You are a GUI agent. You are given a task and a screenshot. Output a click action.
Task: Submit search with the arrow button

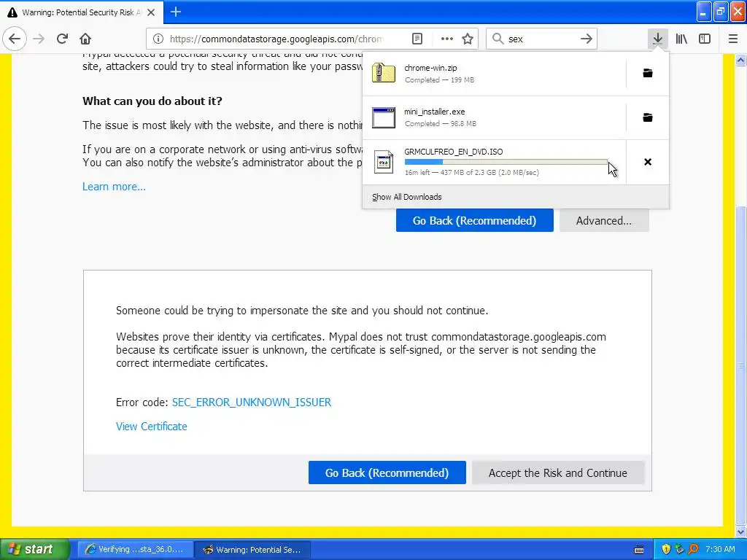587,39
